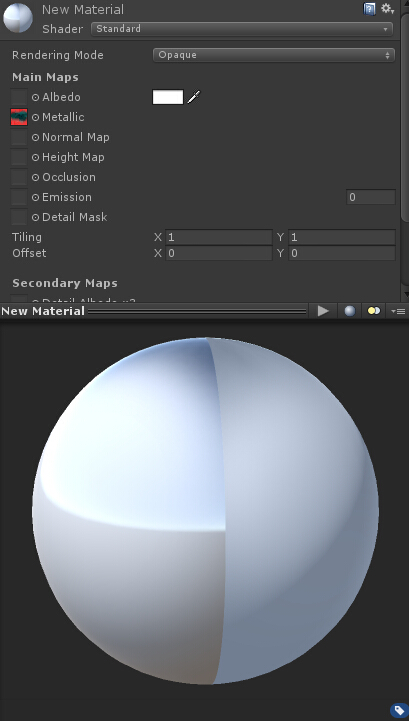Click the Secondary Maps section label
409x721 pixels.
point(65,283)
